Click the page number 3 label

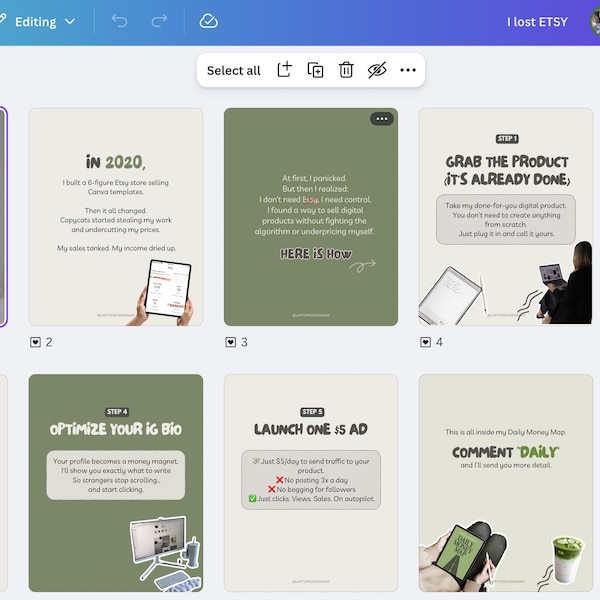point(244,342)
